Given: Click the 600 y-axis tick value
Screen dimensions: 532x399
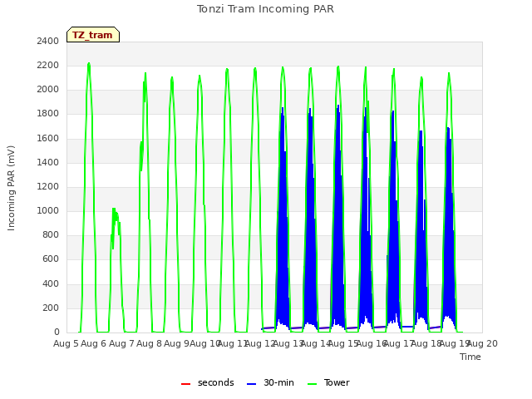Looking at the screenshot, I should [x=51, y=259].
